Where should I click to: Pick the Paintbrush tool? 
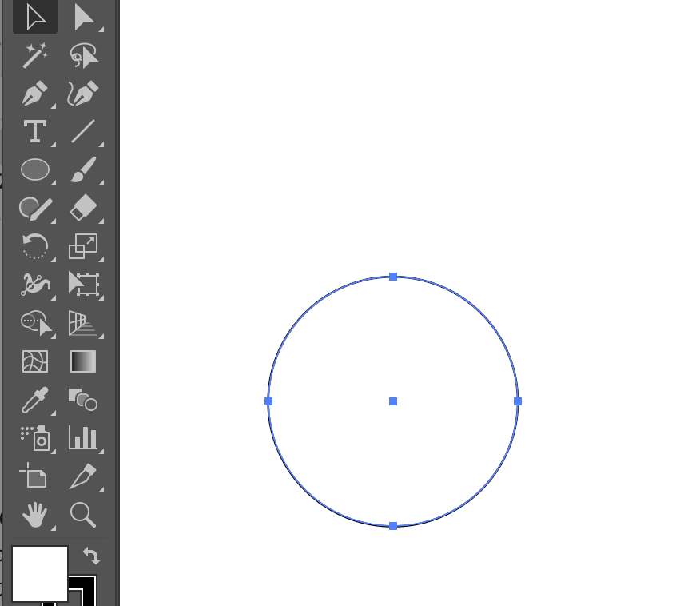[83, 169]
